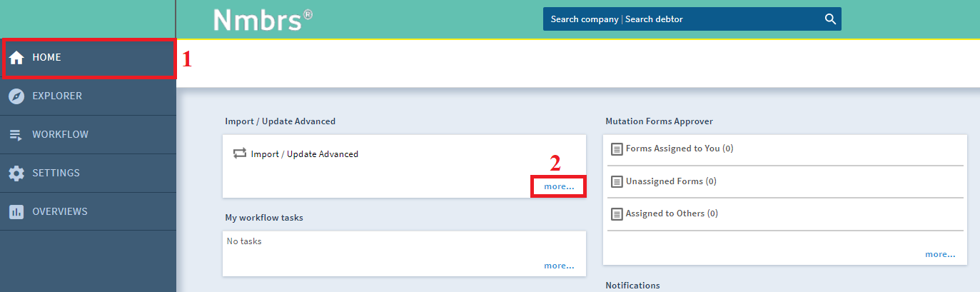980x292 pixels.
Task: Open Forms Assigned to You (0)
Action: point(680,149)
